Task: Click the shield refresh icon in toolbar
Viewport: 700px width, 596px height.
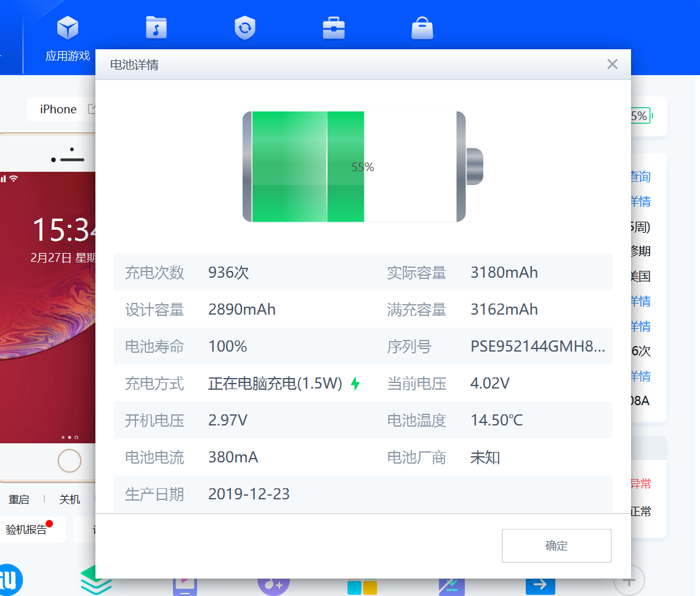Action: click(245, 28)
